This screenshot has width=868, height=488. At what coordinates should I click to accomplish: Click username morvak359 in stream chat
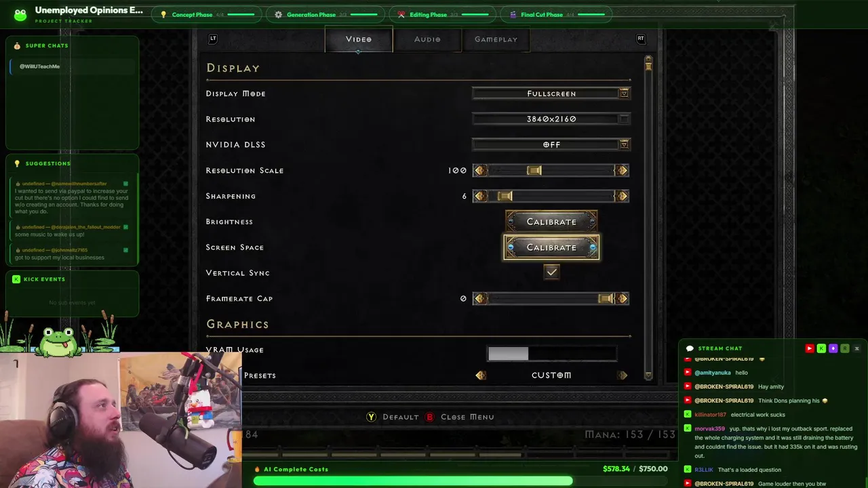[709, 428]
